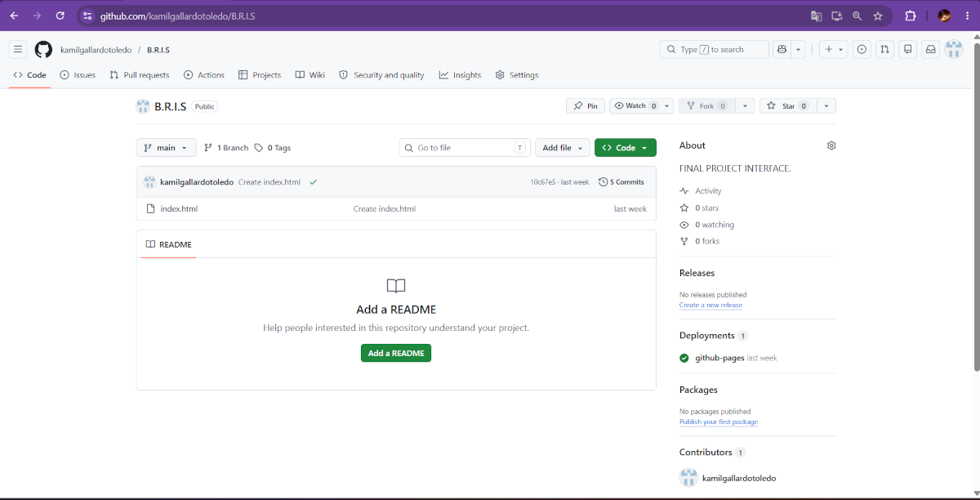This screenshot has width=980, height=500.
Task: Switch to the Actions tab
Action: (x=204, y=75)
